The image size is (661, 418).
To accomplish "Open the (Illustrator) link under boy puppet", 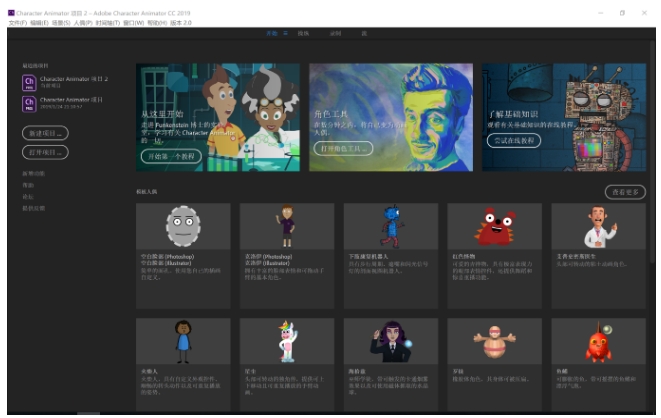I will click(267, 263).
